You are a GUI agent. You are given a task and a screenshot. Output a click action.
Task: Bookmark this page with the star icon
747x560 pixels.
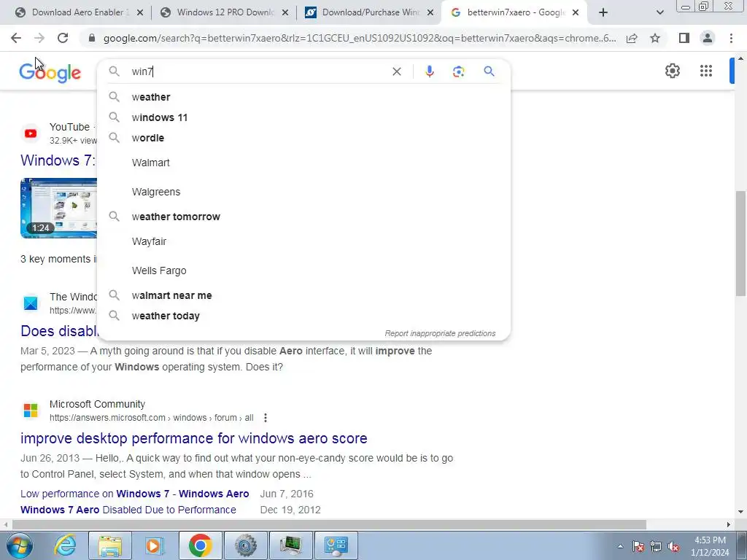[655, 38]
